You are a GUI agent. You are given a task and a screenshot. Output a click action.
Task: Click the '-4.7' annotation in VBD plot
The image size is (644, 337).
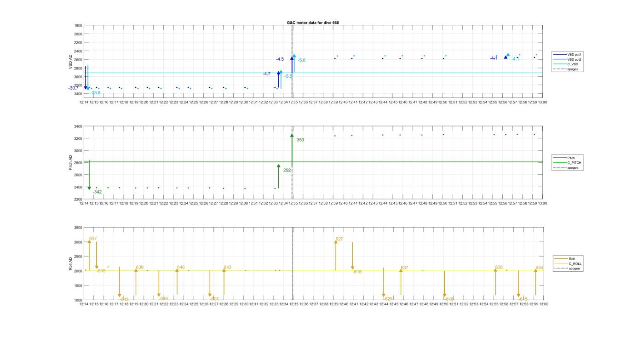267,74
